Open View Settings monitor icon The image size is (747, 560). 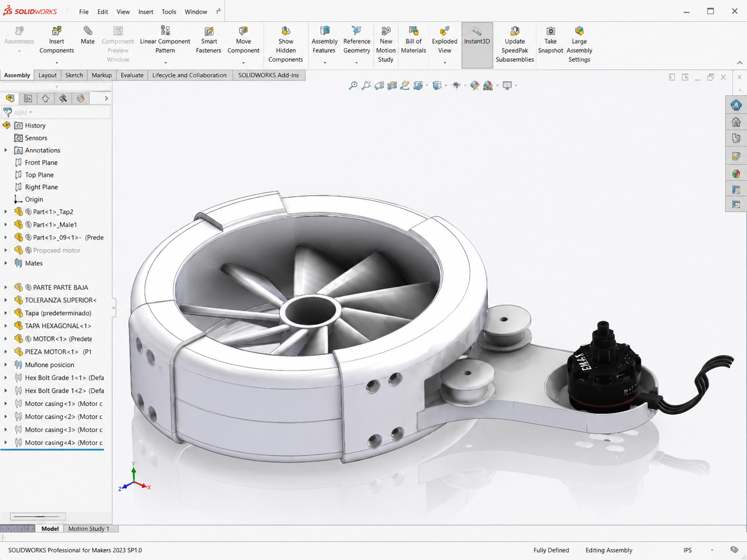tap(508, 86)
